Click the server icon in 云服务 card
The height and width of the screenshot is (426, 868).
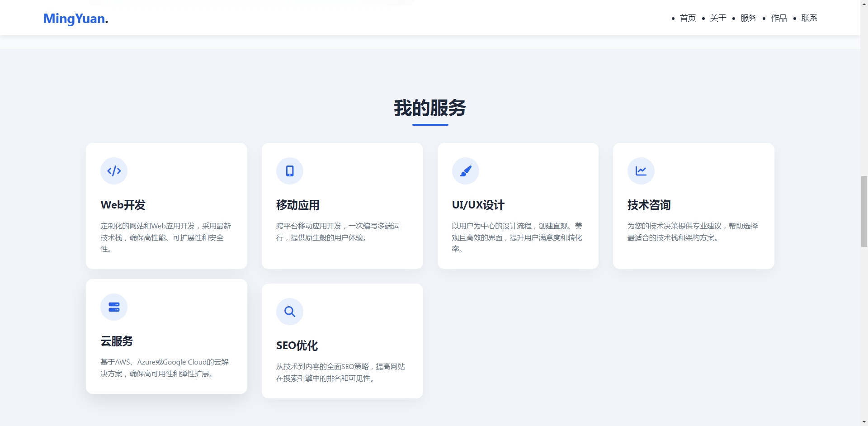coord(114,307)
